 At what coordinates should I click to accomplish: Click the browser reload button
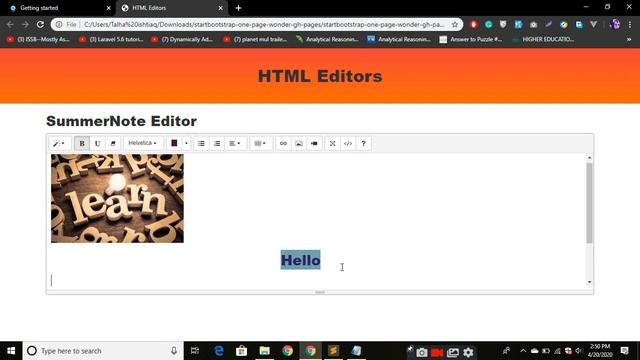click(x=40, y=24)
